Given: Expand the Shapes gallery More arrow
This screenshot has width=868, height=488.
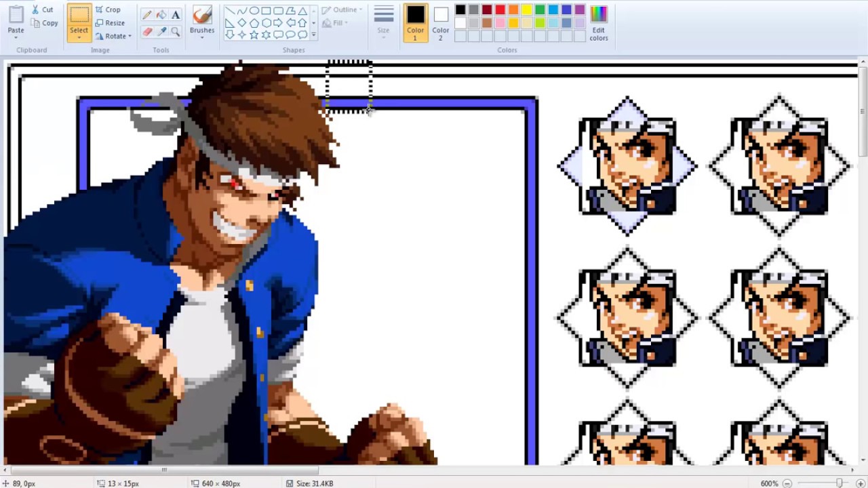Looking at the screenshot, I should click(x=313, y=35).
